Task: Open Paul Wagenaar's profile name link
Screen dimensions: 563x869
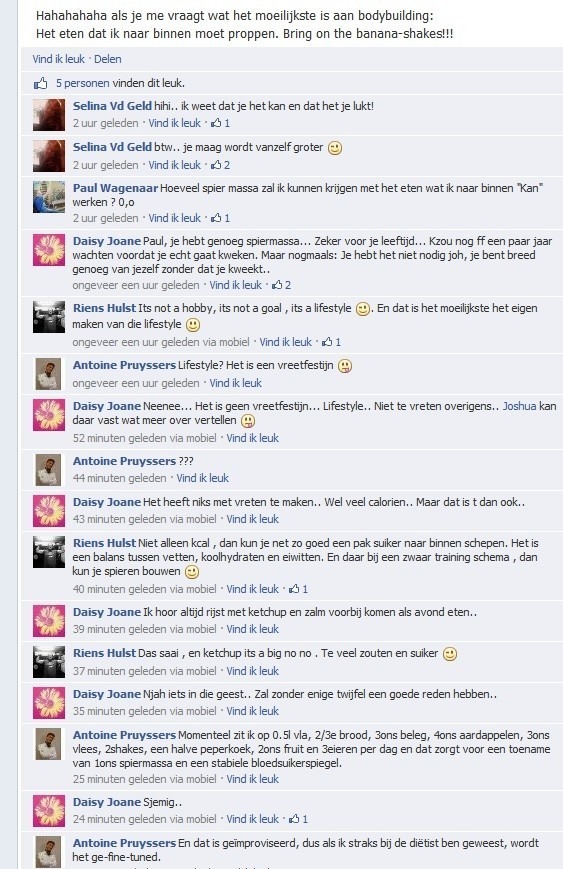Action: point(115,188)
